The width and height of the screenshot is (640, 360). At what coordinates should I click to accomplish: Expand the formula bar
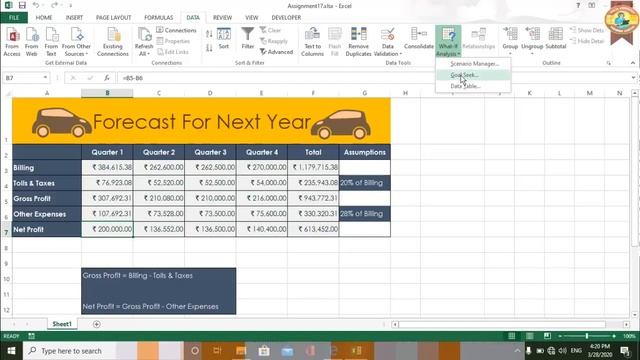point(633,78)
